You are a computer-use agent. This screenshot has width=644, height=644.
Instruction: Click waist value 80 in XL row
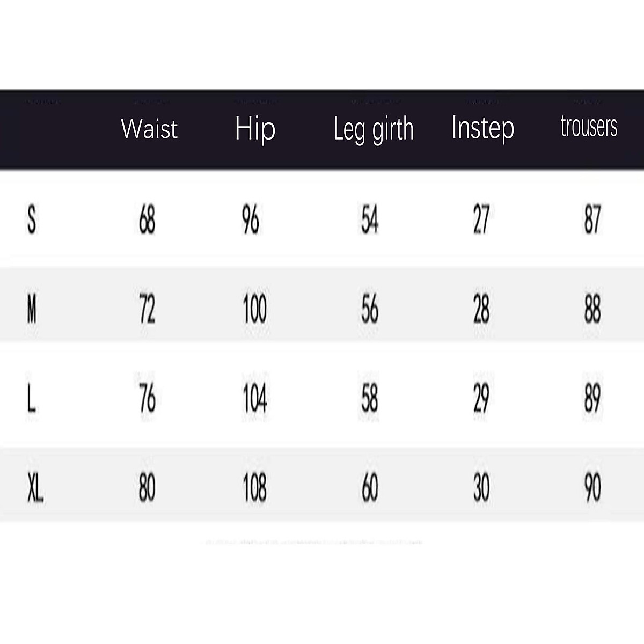pyautogui.click(x=147, y=489)
